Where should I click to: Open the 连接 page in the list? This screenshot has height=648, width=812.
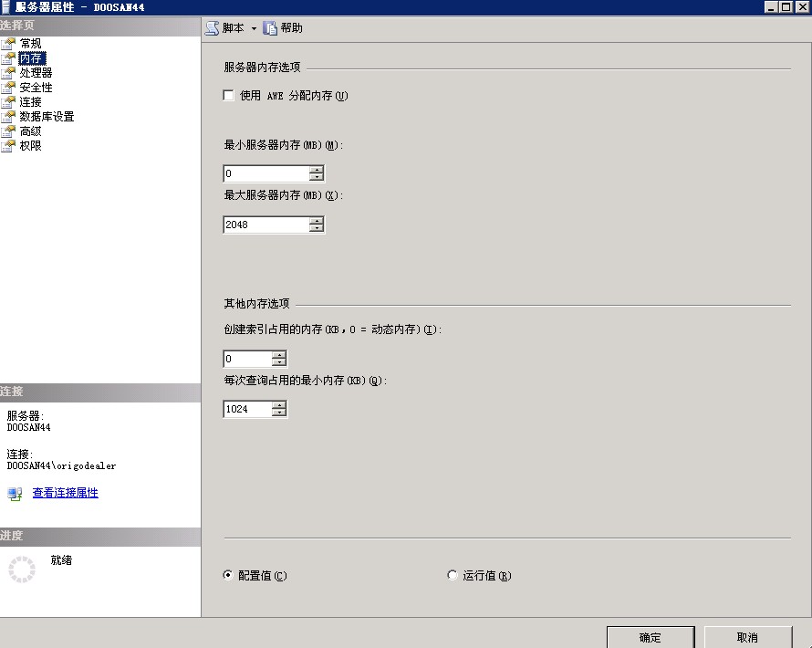(x=30, y=101)
